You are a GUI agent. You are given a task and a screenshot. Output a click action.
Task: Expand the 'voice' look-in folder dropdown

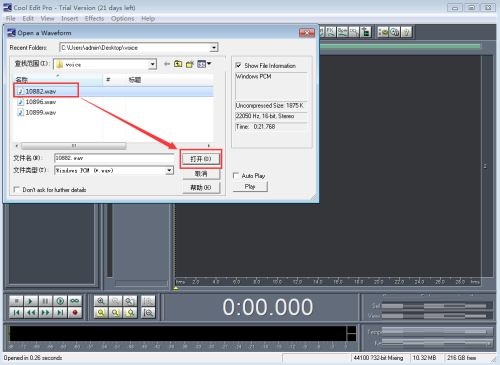point(152,64)
